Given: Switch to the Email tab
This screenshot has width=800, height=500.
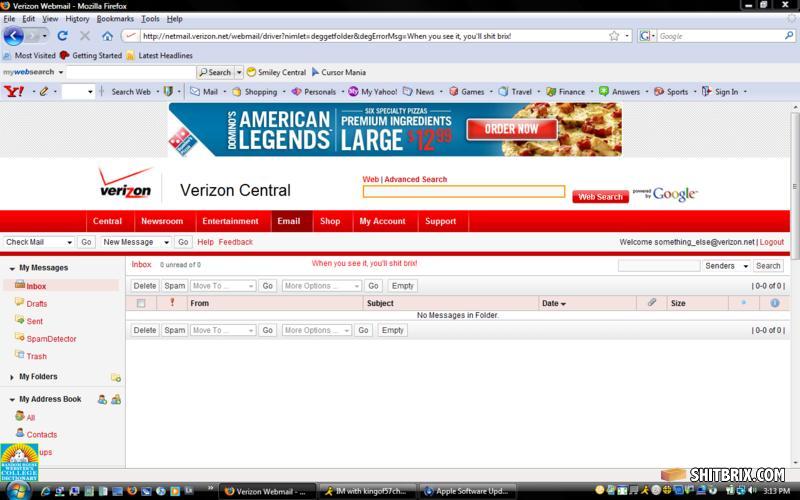Looking at the screenshot, I should point(289,221).
